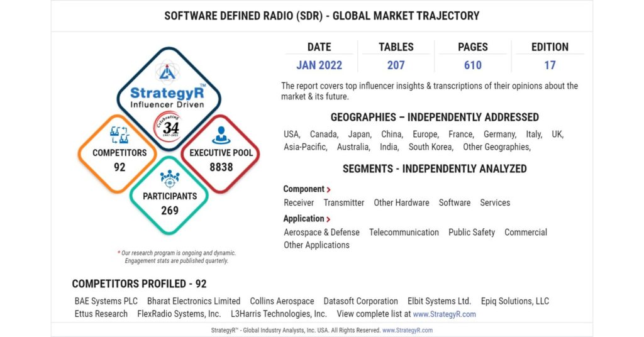
Task: Open www.StrategyR.com link in competitors list
Action: coord(445,314)
